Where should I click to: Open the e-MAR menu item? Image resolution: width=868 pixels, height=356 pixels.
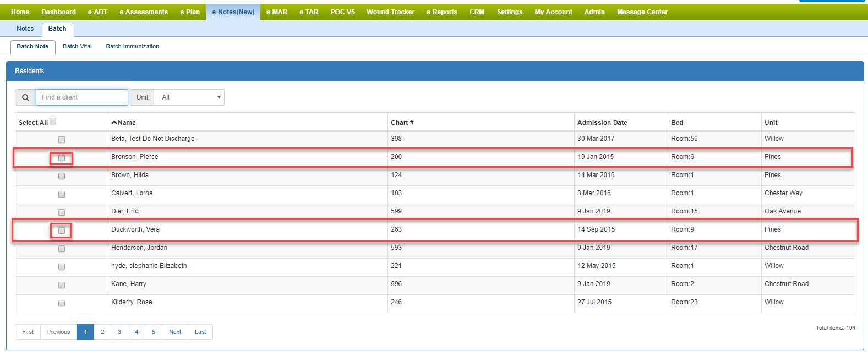click(x=277, y=12)
